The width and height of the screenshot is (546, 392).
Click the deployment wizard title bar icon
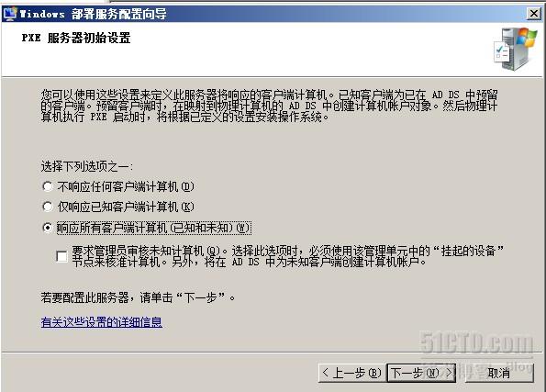pyautogui.click(x=10, y=14)
